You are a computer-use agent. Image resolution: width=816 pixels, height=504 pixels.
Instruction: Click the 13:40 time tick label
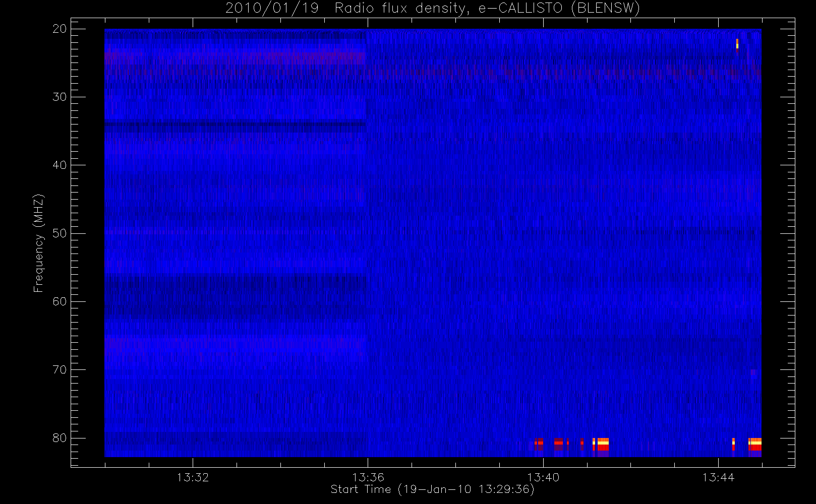pos(543,477)
